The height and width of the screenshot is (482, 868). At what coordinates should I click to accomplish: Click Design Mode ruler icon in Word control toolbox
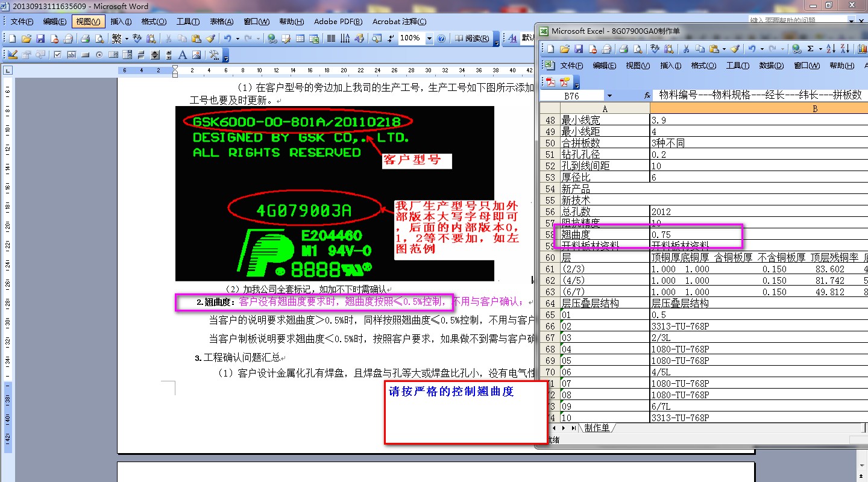12,55
